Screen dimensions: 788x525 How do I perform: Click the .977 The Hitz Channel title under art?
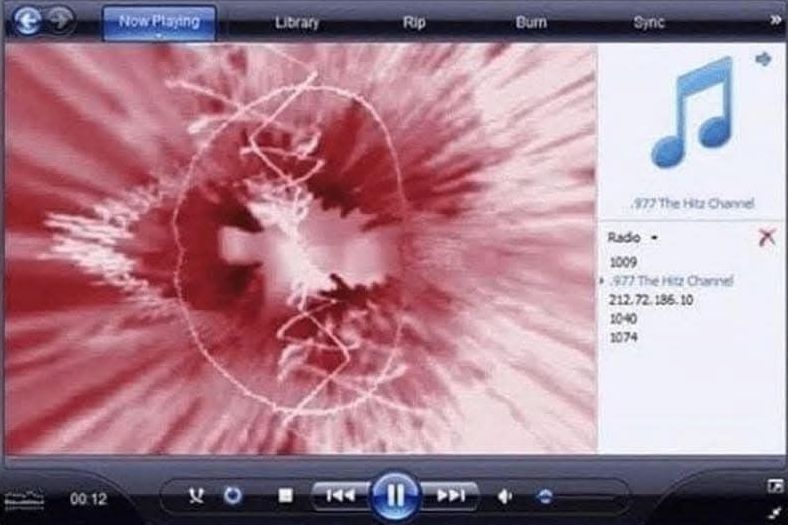click(x=692, y=203)
